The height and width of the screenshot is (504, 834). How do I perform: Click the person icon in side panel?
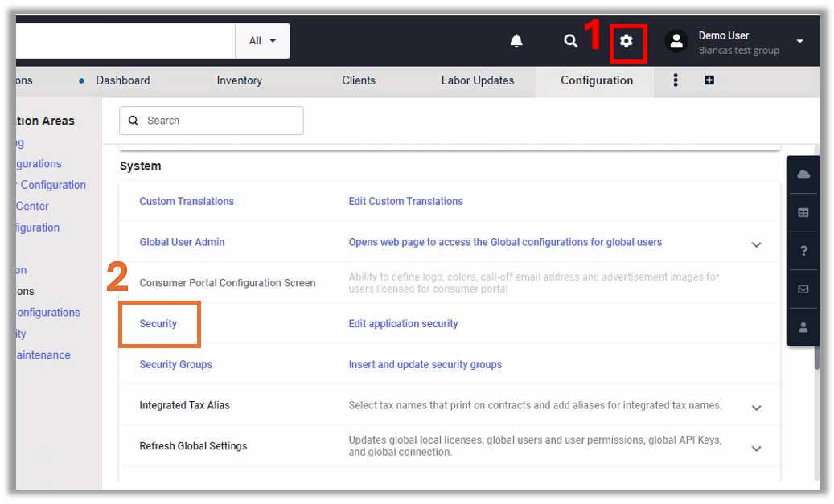click(803, 327)
